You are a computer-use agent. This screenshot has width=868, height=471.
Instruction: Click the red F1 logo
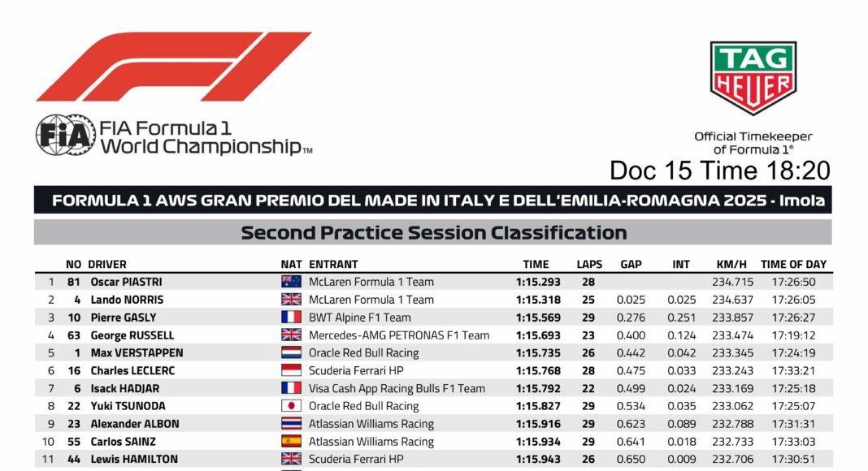click(x=172, y=67)
